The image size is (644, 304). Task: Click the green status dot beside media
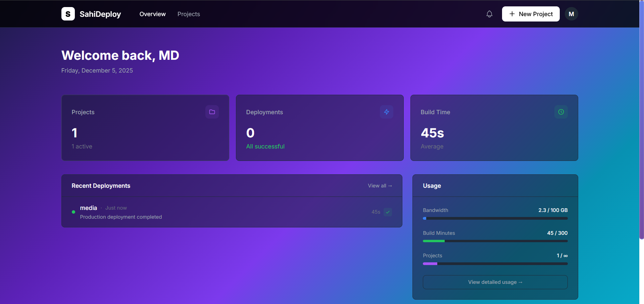(73, 212)
